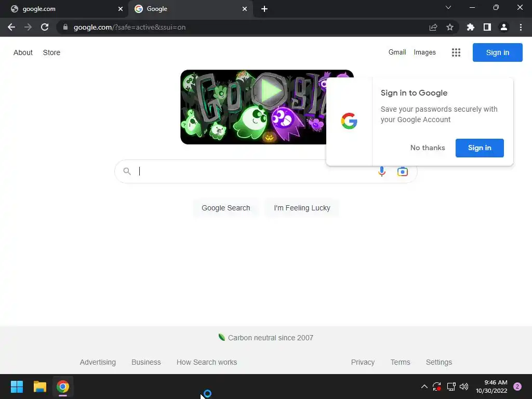
Task: Click the Sign in button in the header
Action: click(x=497, y=52)
